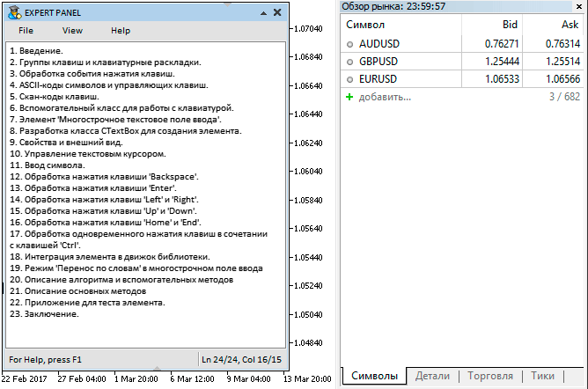Click the 3 / 682 symbol count

click(x=564, y=97)
